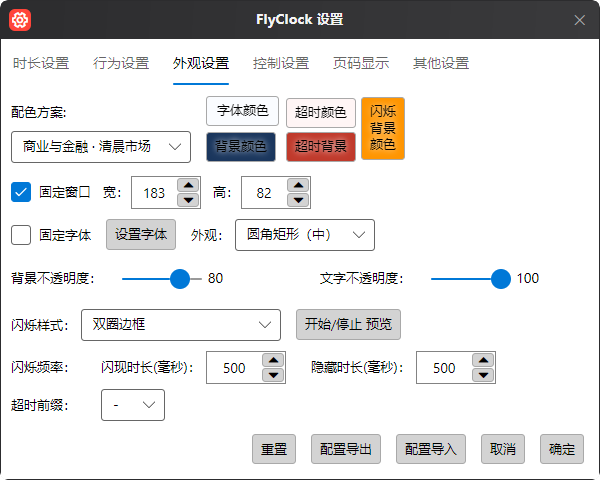600x480 pixels.
Task: Select the 外观设置 tab
Action: coord(201,63)
